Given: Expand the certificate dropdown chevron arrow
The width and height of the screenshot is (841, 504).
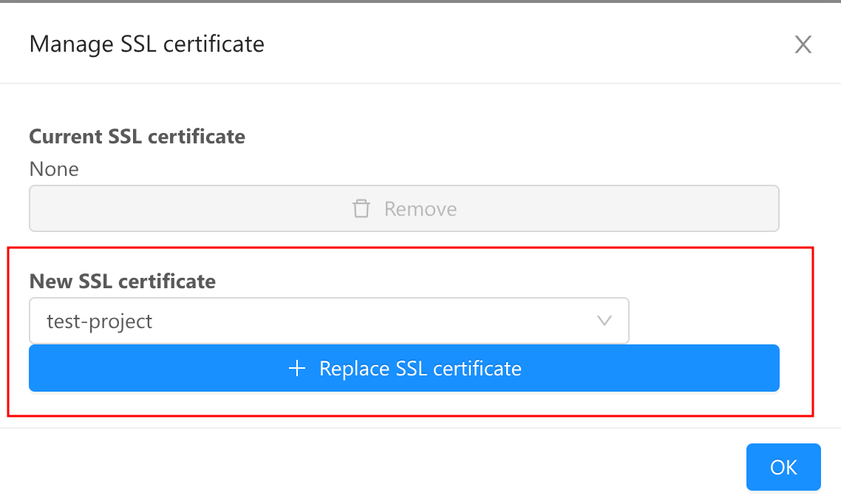Looking at the screenshot, I should tap(605, 321).
